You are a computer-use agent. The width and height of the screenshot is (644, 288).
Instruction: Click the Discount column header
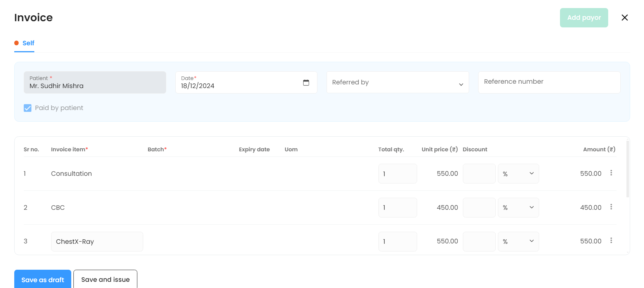pos(475,149)
